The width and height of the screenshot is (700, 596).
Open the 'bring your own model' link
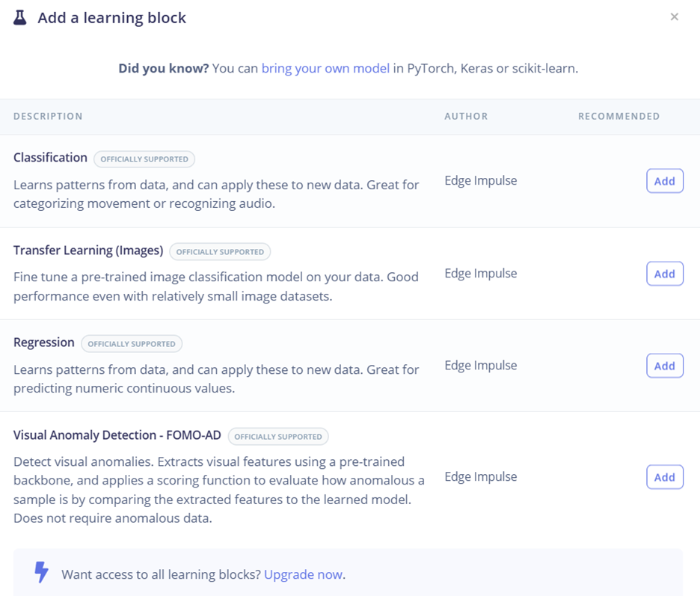pyautogui.click(x=325, y=68)
